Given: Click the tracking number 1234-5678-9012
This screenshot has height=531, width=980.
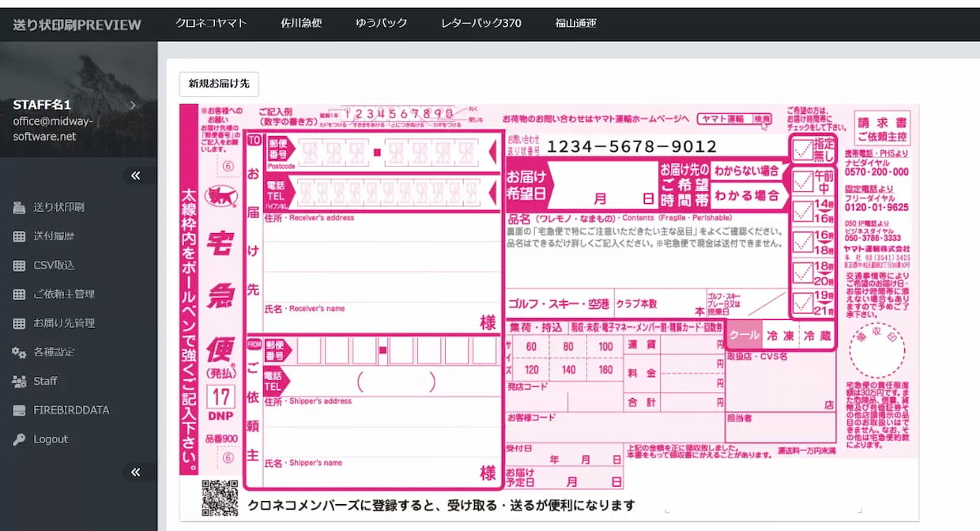Looking at the screenshot, I should tap(632, 146).
